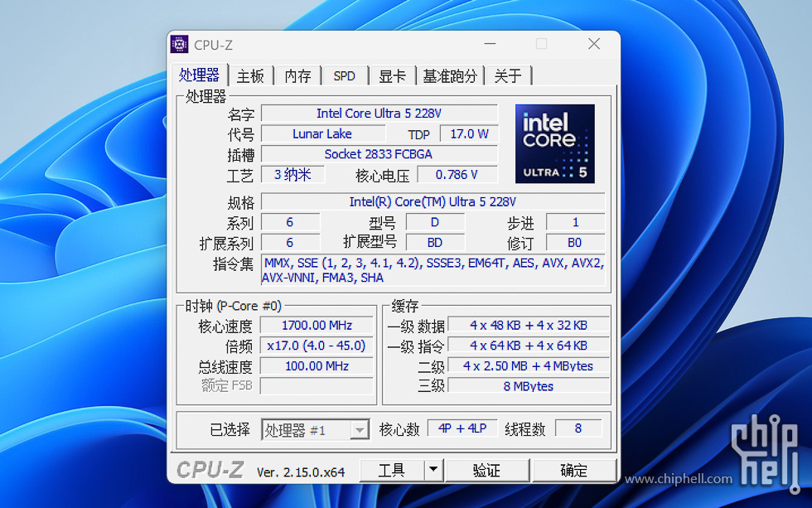Screen dimensions: 812x508
Task: Click the empty 额定 FSB field
Action: [x=317, y=386]
